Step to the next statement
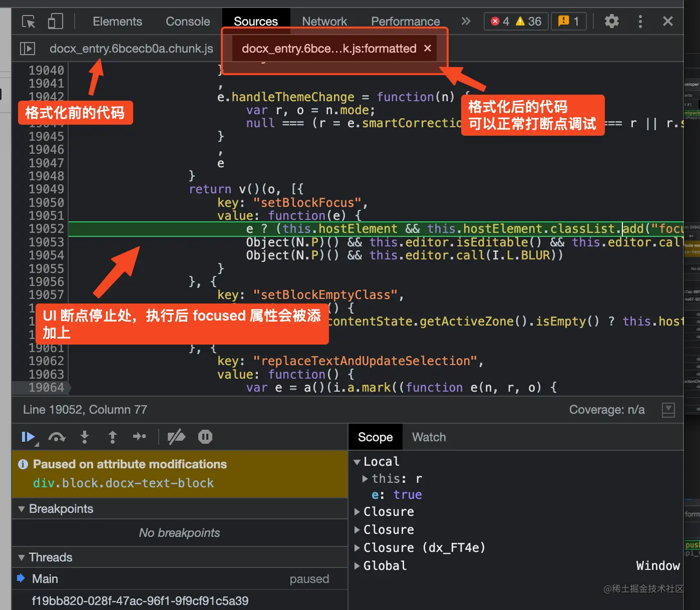This screenshot has width=700, height=610. point(140,437)
